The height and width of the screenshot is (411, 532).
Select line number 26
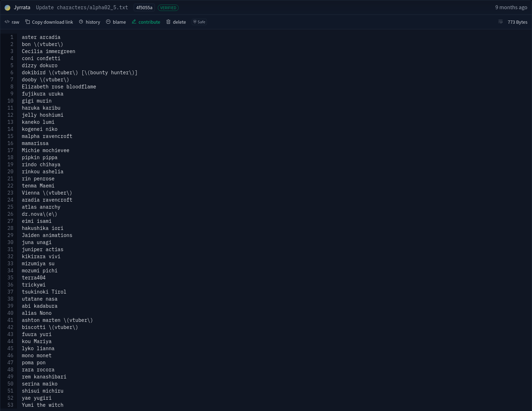click(10, 214)
